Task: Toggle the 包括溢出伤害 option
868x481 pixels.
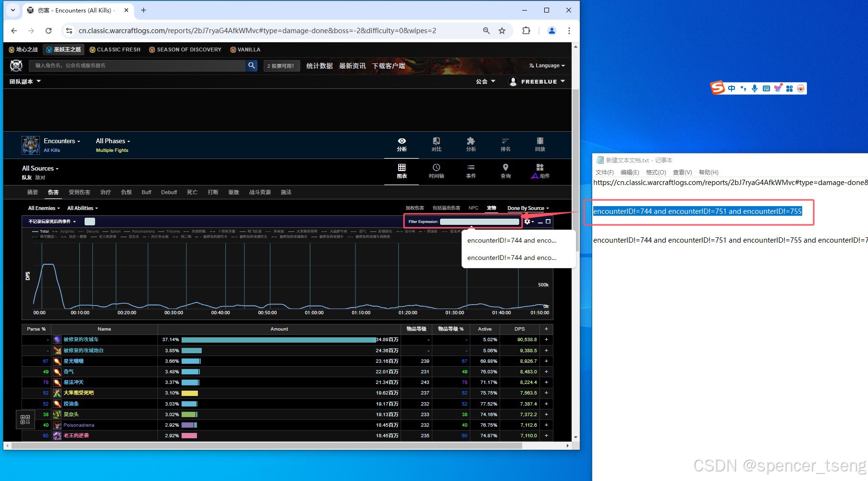Action: [446, 208]
